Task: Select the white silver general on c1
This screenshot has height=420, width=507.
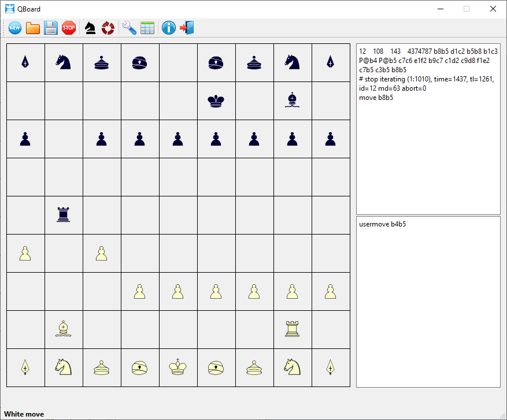Action: tap(102, 368)
